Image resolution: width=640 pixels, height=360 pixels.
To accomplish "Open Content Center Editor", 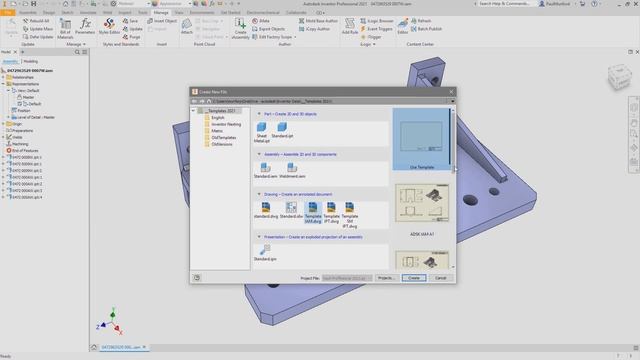I will pyautogui.click(x=403, y=27).
